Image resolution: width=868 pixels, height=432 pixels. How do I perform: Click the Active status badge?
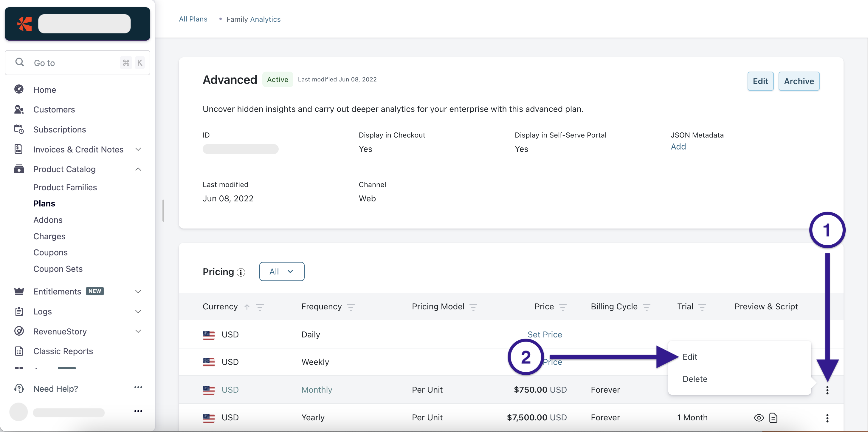click(x=278, y=79)
